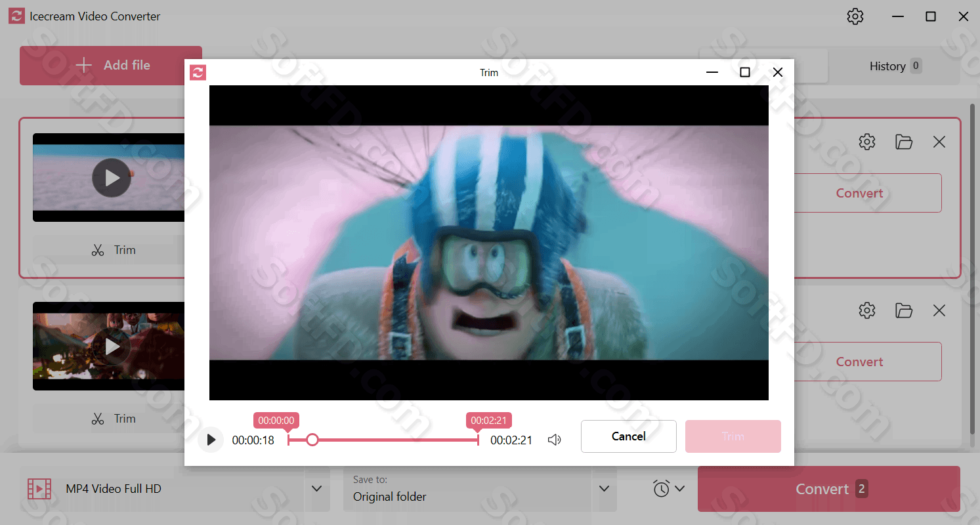Maximize the Trim dialog window

tap(745, 72)
